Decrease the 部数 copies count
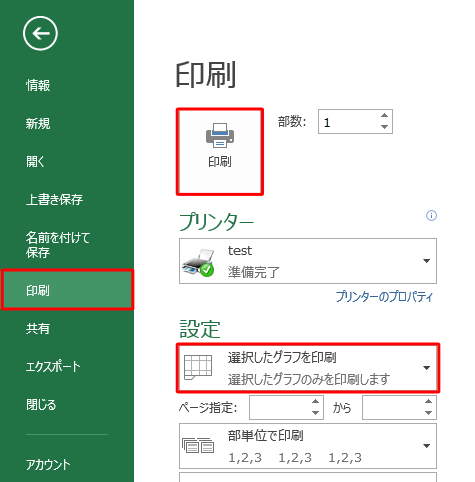The image size is (475, 482). (384, 127)
